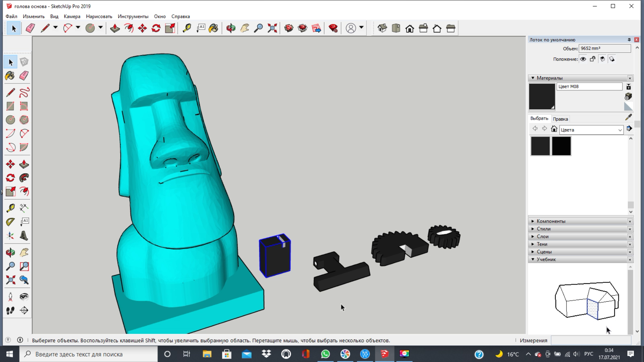
Task: Select the Pie arc tool
Action: pyautogui.click(x=24, y=147)
